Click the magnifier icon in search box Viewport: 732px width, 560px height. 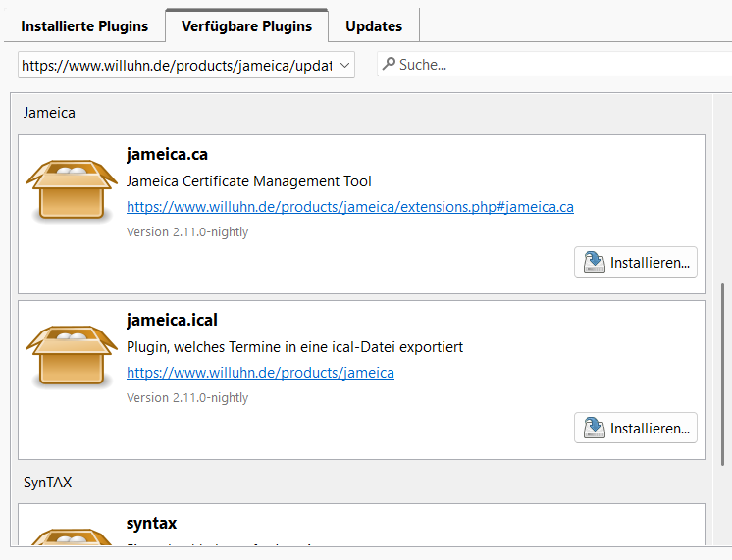[x=390, y=65]
